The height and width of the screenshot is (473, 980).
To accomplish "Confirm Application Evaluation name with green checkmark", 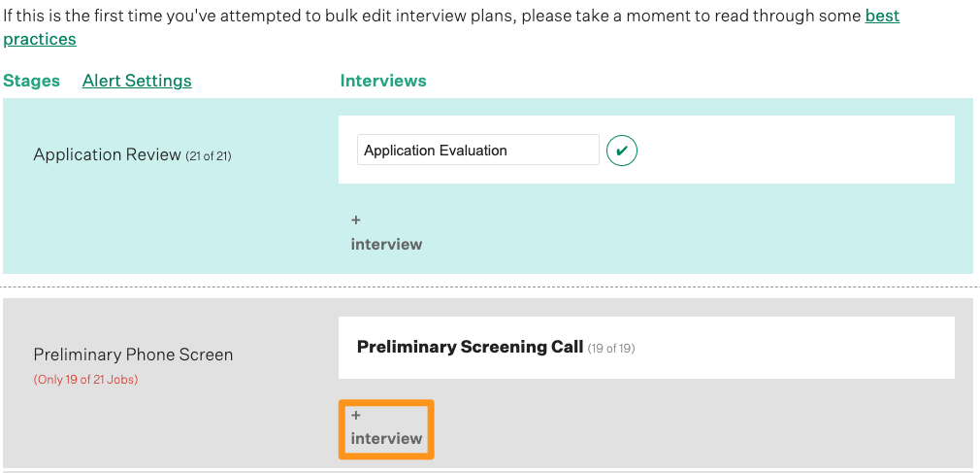I will 622,151.
